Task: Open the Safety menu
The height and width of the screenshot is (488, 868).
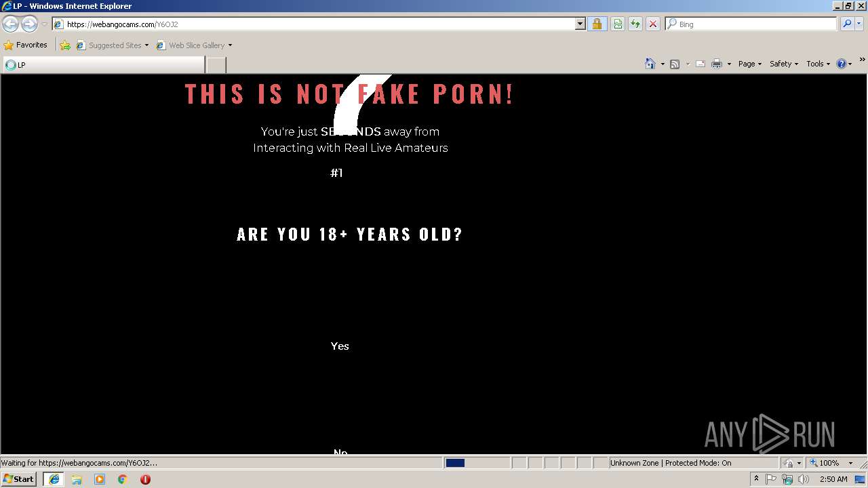Action: [784, 64]
